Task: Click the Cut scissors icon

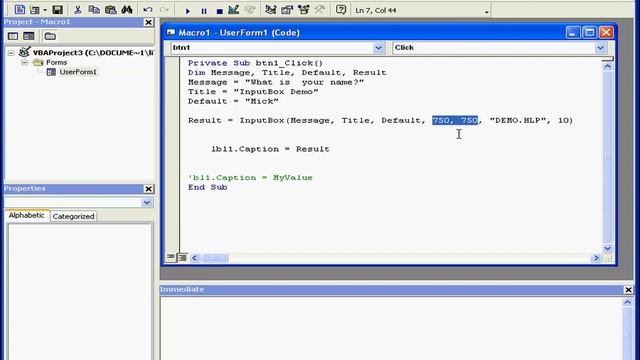Action: tap(78, 10)
